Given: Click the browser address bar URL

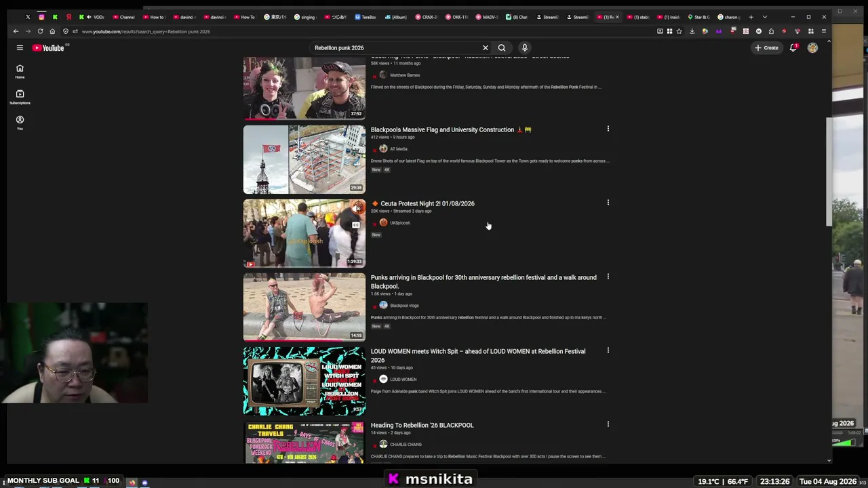Looking at the screenshot, I should (x=146, y=31).
